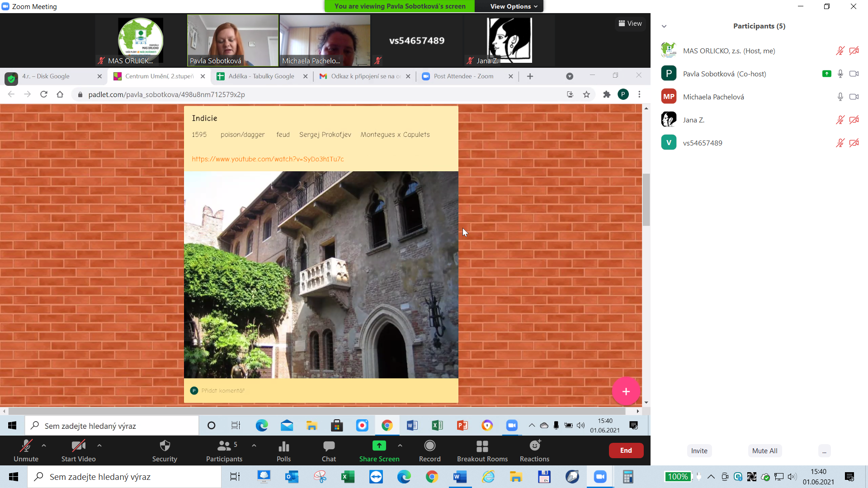Click Windows Start button on bottom taskbar
The image size is (868, 488).
[x=14, y=477]
